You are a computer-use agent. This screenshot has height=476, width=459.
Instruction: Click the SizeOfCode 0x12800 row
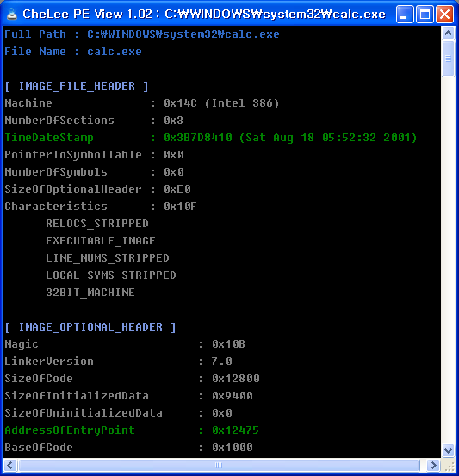(x=132, y=379)
